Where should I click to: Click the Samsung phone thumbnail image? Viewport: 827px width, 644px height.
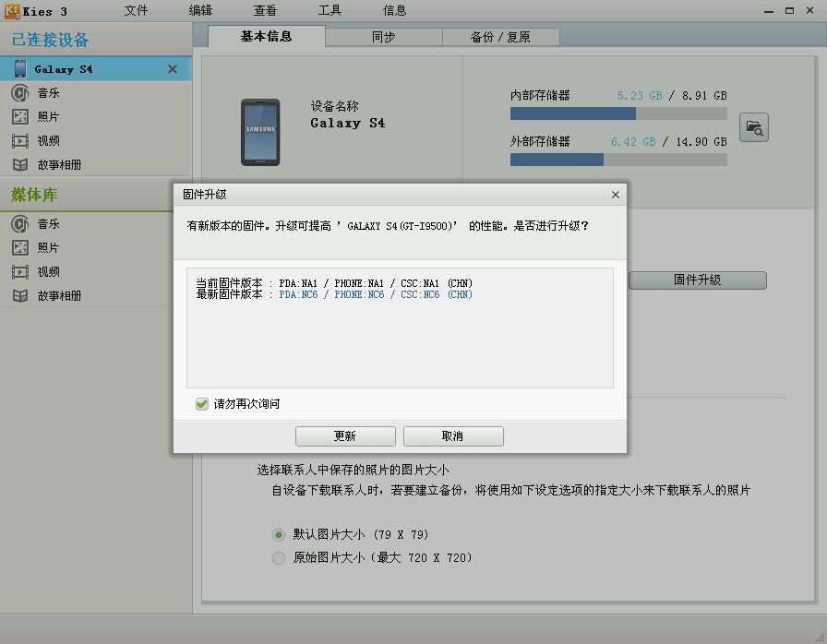point(260,132)
